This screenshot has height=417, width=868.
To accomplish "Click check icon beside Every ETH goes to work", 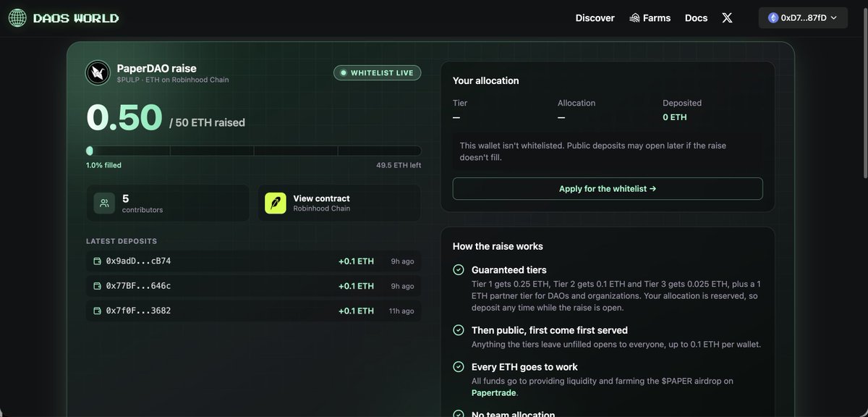I will coord(459,366).
